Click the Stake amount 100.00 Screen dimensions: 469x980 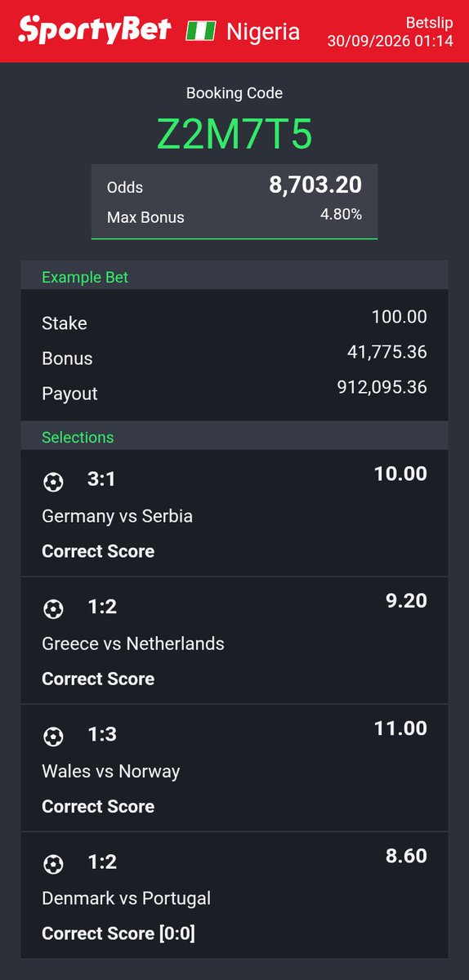[x=399, y=317]
